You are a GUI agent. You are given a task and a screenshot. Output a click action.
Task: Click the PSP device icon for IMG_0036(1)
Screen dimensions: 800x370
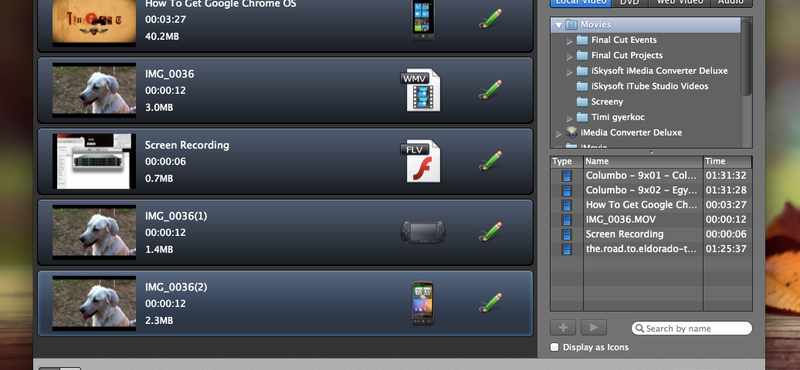[x=423, y=232]
